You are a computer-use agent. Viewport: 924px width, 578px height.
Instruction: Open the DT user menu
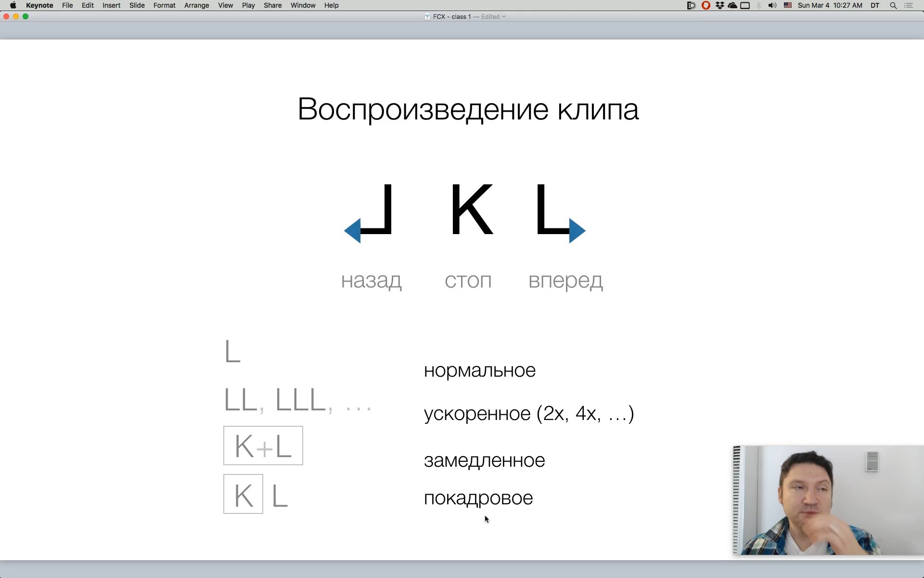pos(875,5)
